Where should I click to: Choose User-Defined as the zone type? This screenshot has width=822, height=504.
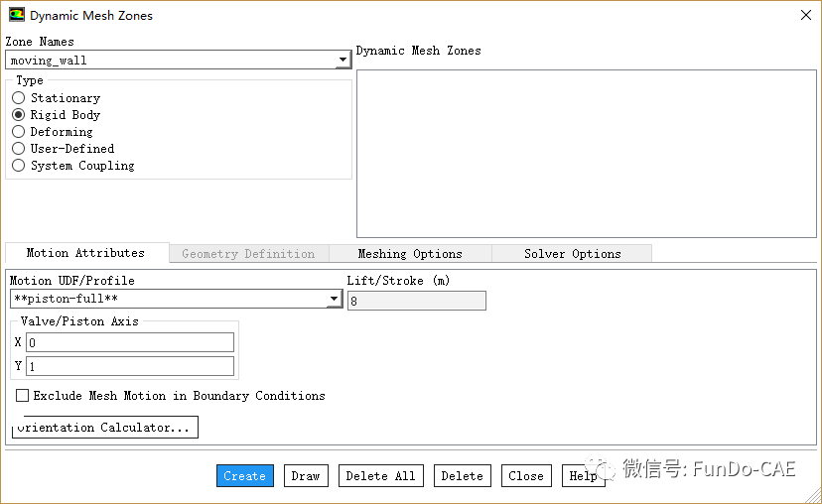(x=18, y=148)
